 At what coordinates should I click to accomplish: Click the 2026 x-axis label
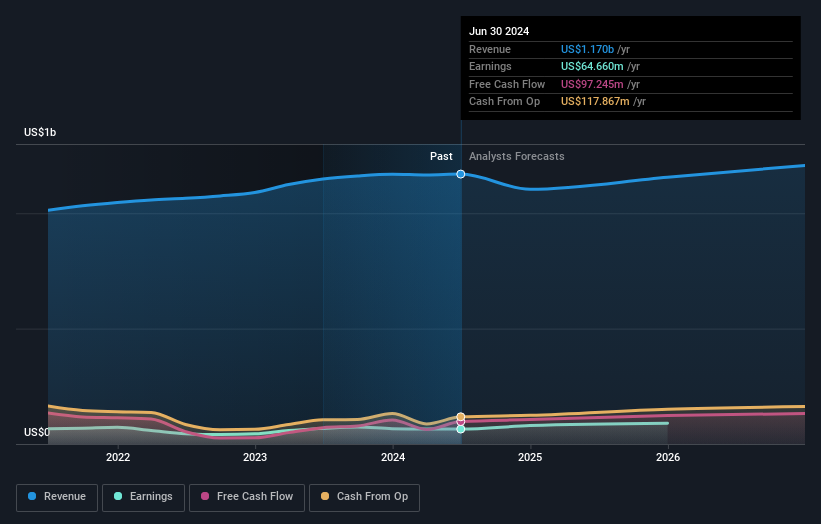point(668,457)
